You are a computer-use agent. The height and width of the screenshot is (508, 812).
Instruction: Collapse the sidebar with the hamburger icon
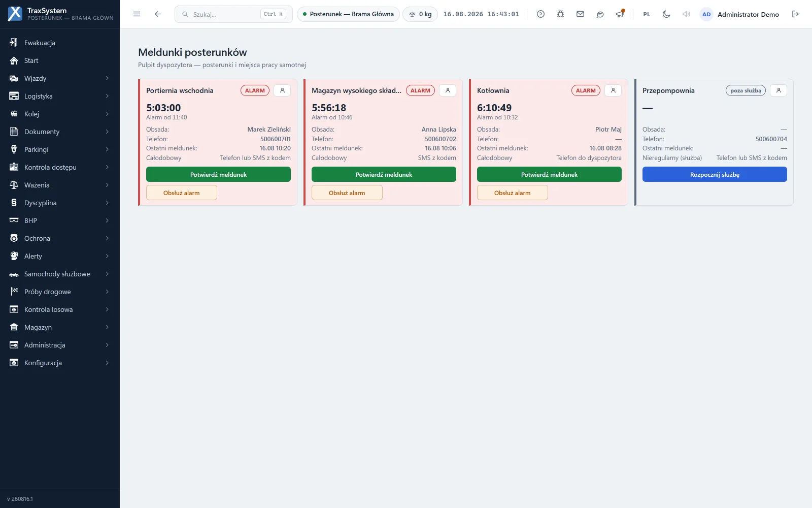pyautogui.click(x=137, y=14)
